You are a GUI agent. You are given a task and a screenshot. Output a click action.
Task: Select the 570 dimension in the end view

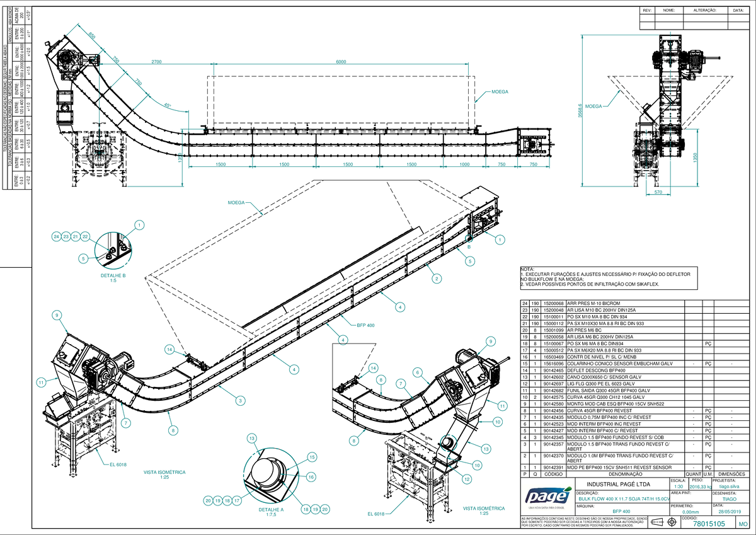(x=658, y=192)
